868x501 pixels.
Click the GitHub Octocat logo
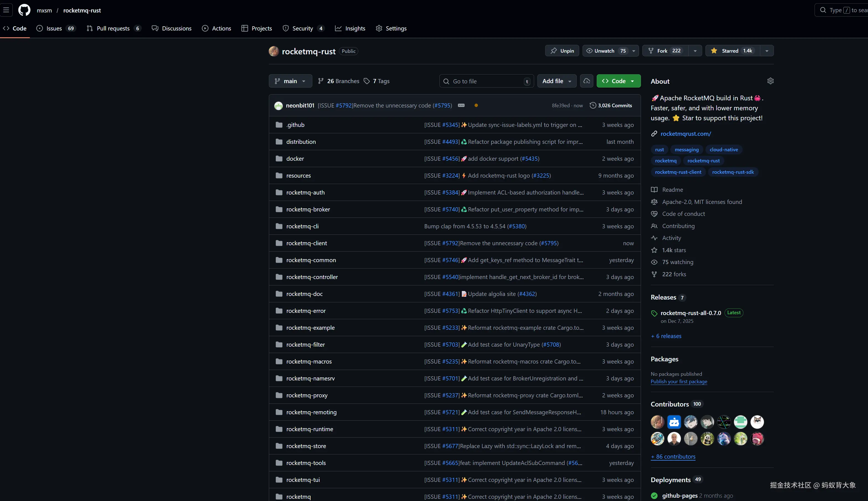(x=24, y=10)
